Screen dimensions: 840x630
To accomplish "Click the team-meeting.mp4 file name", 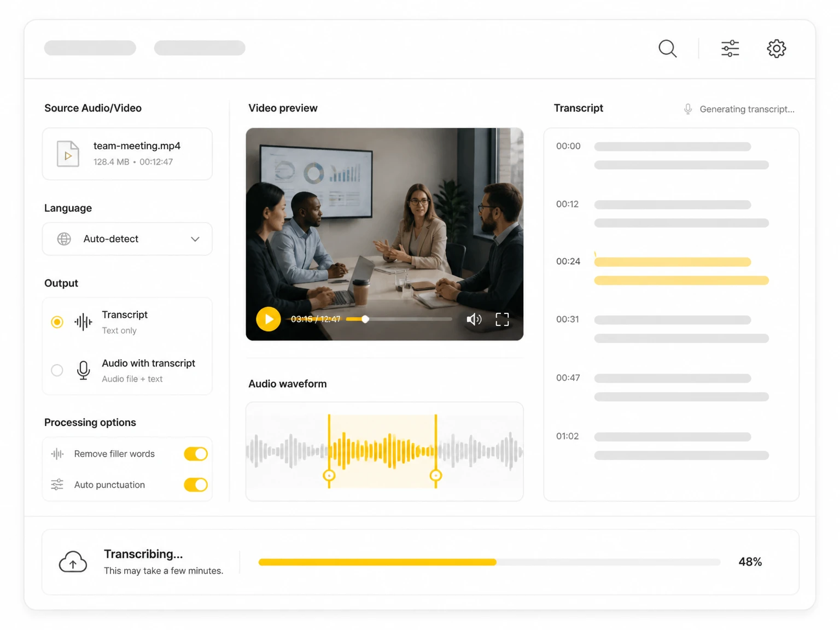I will 137,146.
